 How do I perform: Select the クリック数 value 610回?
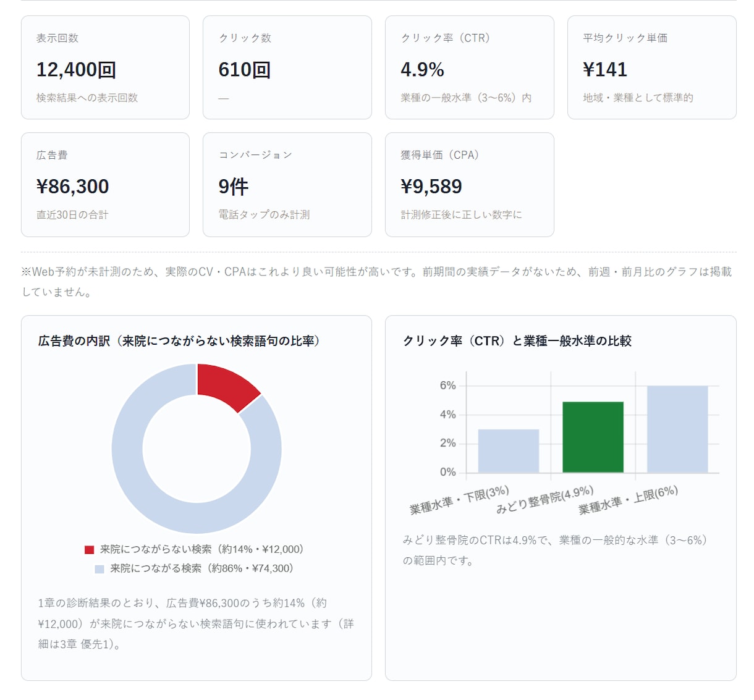(245, 70)
